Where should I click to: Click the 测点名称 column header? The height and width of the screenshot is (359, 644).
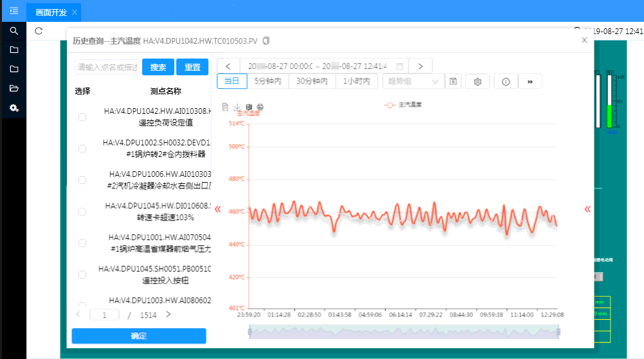(x=165, y=91)
